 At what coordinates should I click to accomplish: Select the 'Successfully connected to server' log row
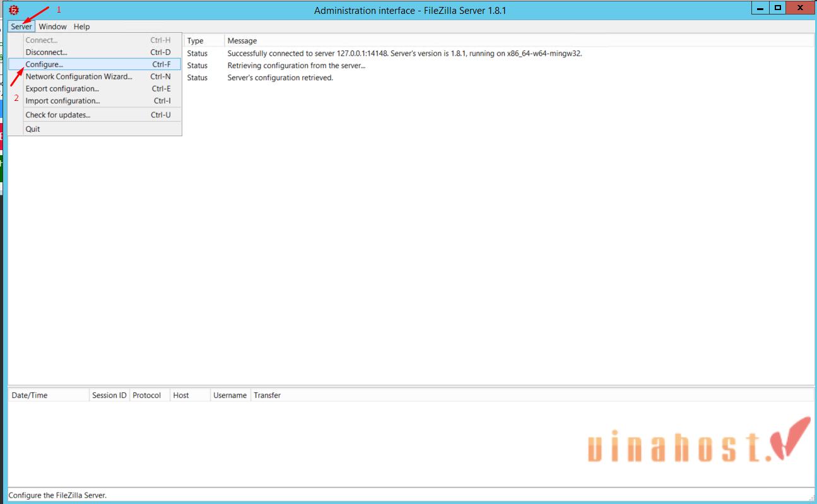tap(498, 54)
